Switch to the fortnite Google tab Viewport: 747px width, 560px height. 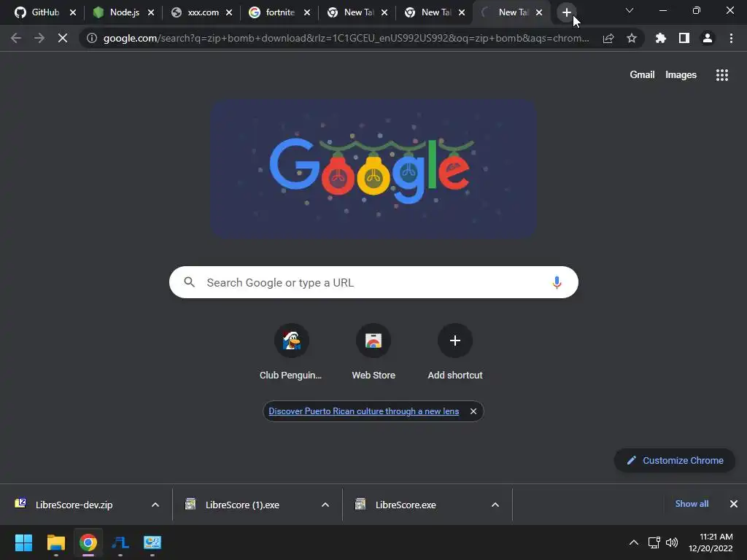tap(274, 12)
